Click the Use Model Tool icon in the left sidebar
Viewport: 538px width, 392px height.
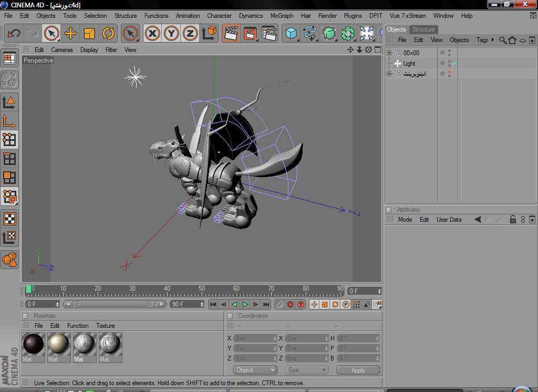click(x=9, y=101)
